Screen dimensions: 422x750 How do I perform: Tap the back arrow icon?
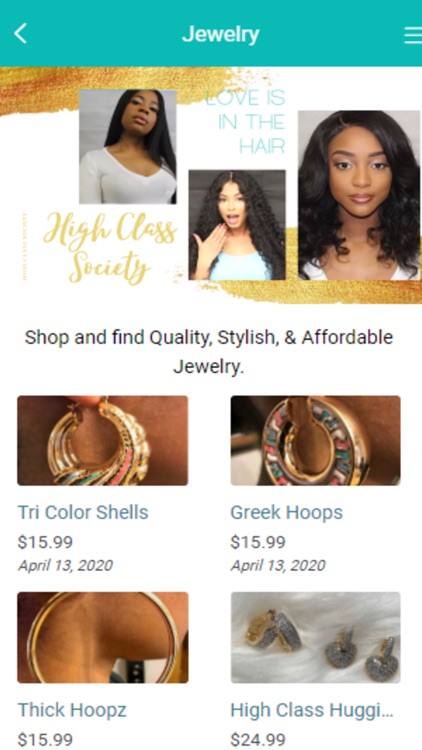tap(20, 34)
